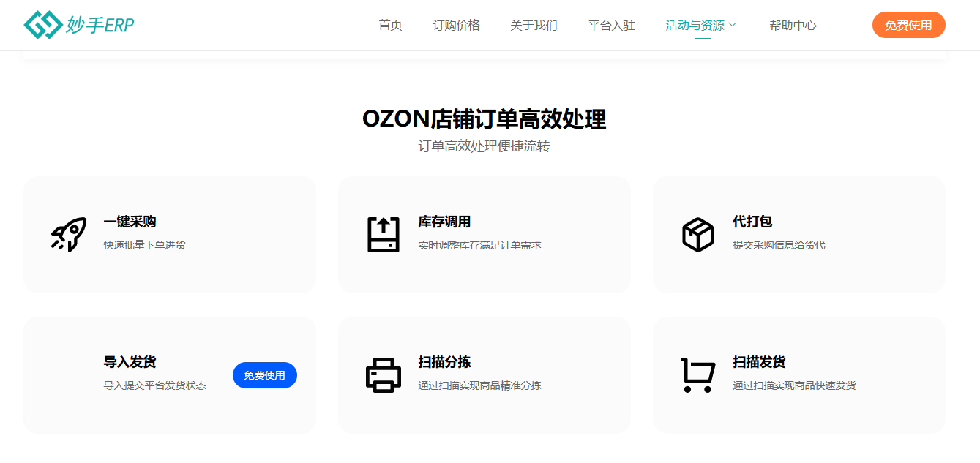Image resolution: width=980 pixels, height=463 pixels.
Task: Open the 扫描分拣 card title
Action: tap(444, 362)
